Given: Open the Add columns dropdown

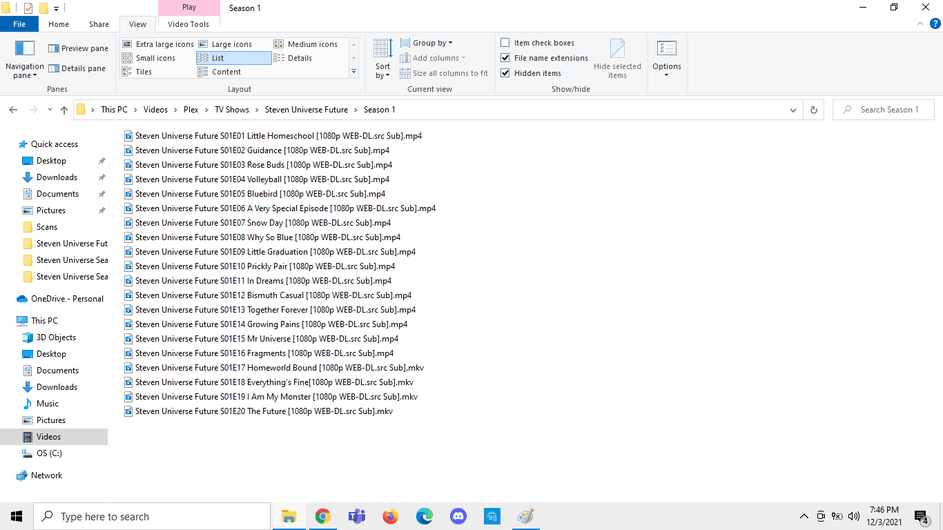Looking at the screenshot, I should click(433, 58).
